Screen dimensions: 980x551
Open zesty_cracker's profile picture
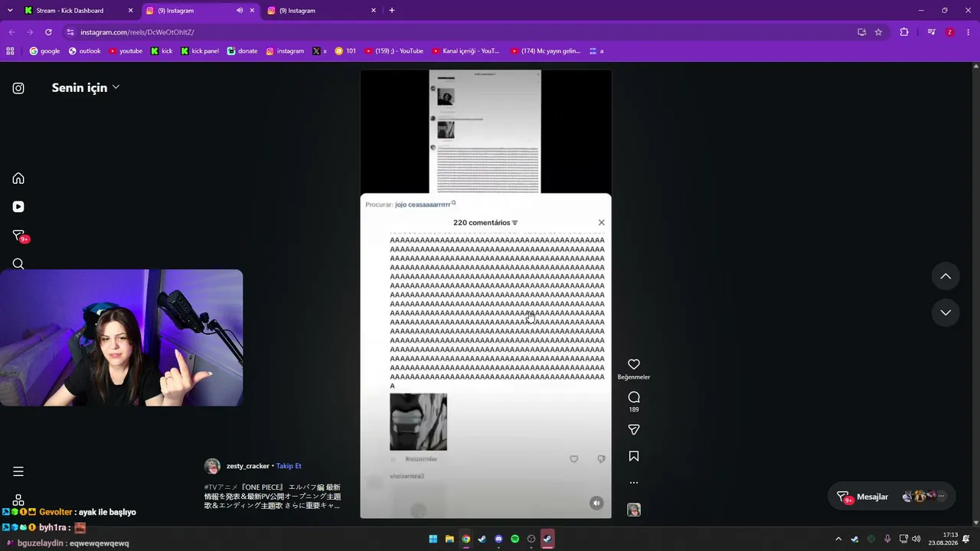(212, 466)
